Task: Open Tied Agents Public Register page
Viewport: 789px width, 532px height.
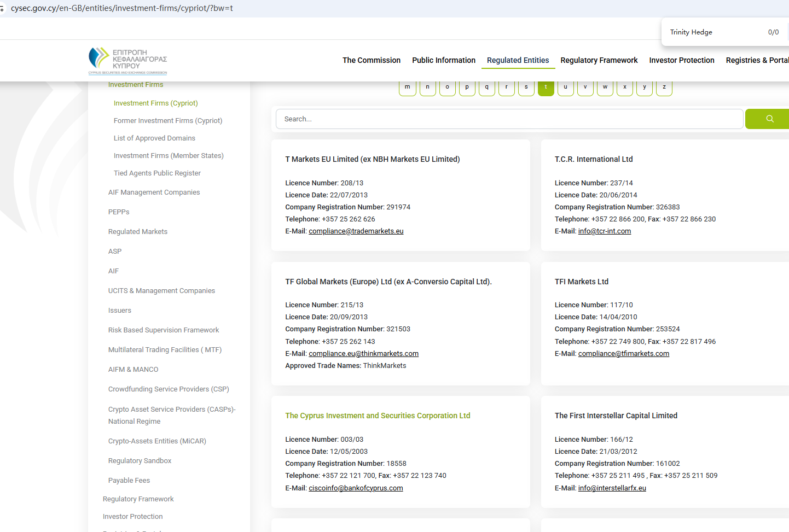Action: click(x=157, y=173)
